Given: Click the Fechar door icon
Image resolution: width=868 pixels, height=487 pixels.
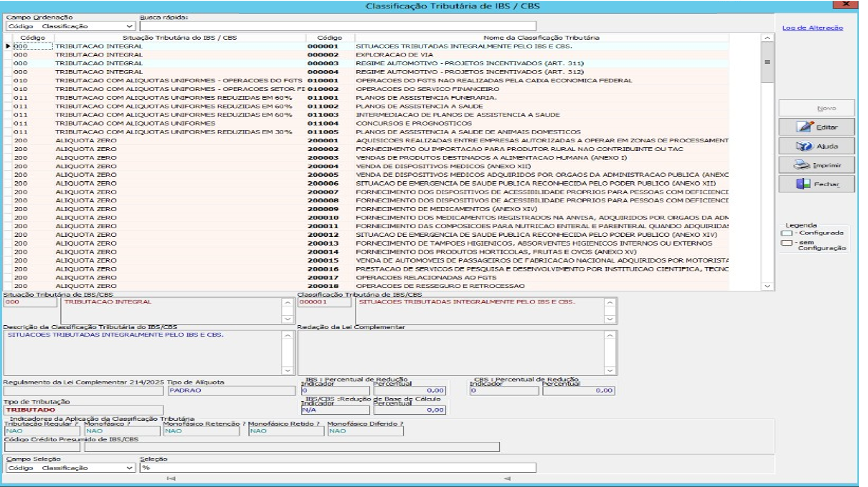Looking at the screenshot, I should click(803, 184).
